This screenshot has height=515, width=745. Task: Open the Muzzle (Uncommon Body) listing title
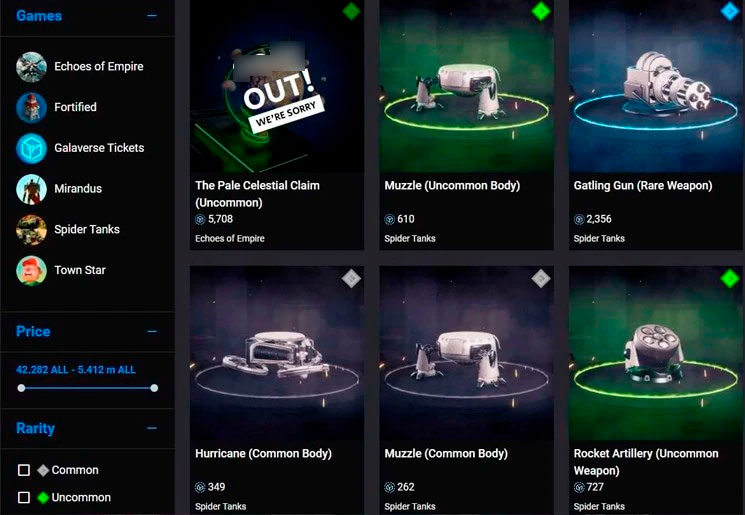tap(452, 185)
